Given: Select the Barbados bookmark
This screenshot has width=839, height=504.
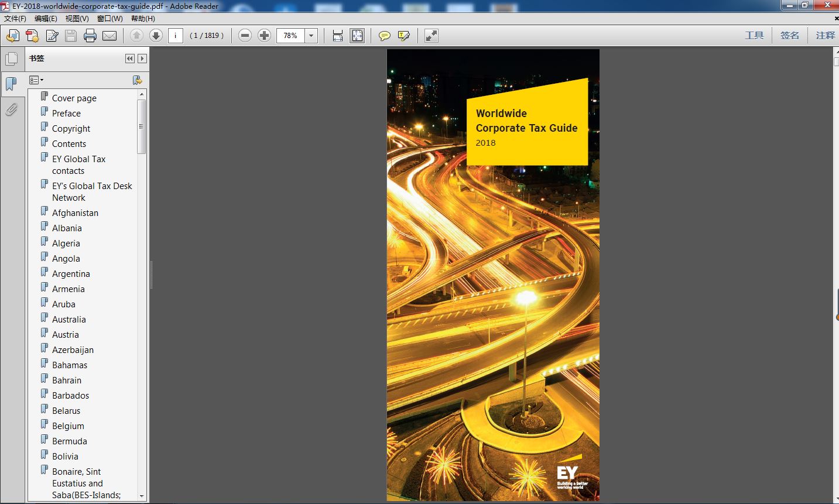Looking at the screenshot, I should (x=71, y=396).
